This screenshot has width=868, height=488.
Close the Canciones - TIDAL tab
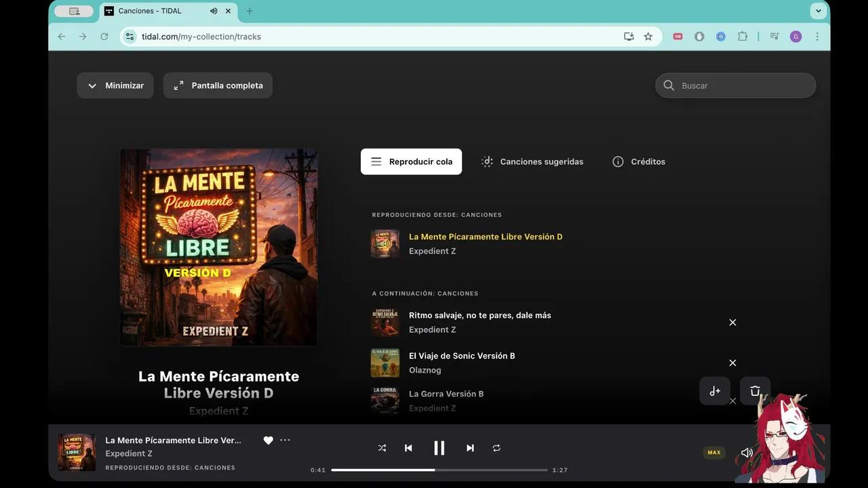click(x=228, y=11)
